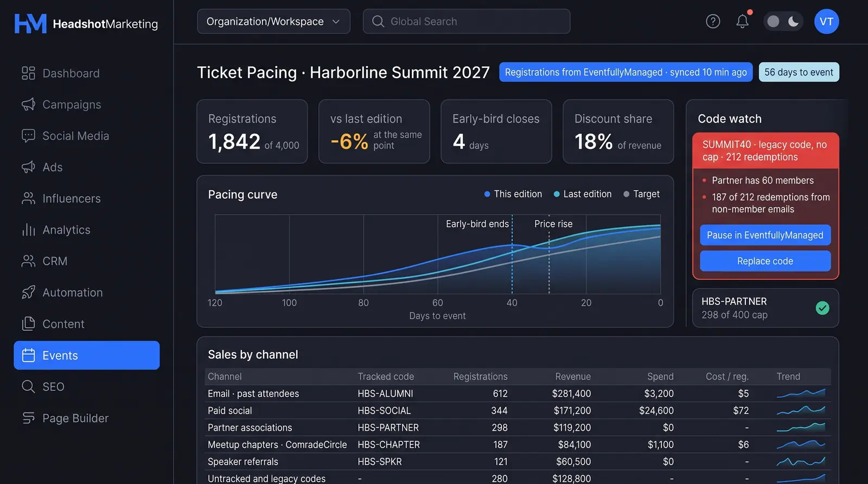Image resolution: width=868 pixels, height=484 pixels.
Task: Click the HBS-CHAPTER tracked code cell
Action: (x=388, y=444)
